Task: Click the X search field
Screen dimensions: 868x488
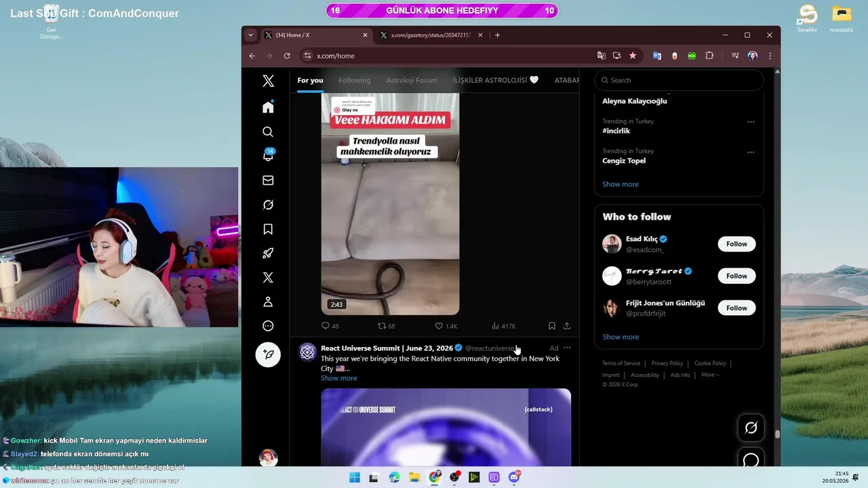Action: (679, 80)
